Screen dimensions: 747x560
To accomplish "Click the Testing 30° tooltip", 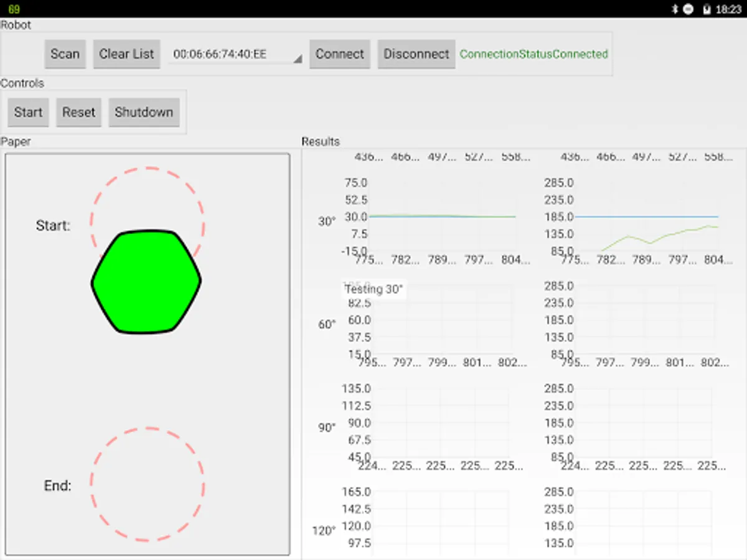I will [x=374, y=290].
